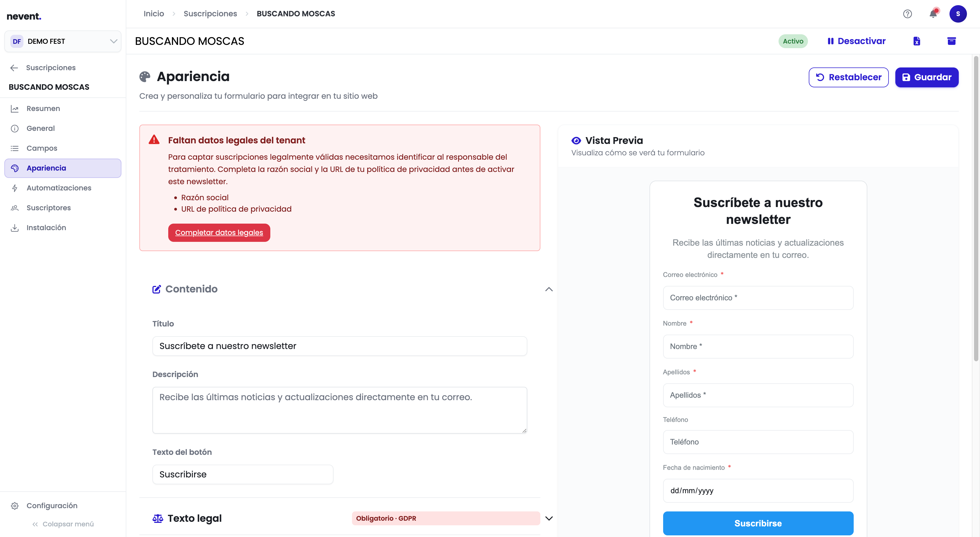Viewport: 980px width, 537px height.
Task: Collapse the sidebar with Colapsar menú
Action: 63,524
